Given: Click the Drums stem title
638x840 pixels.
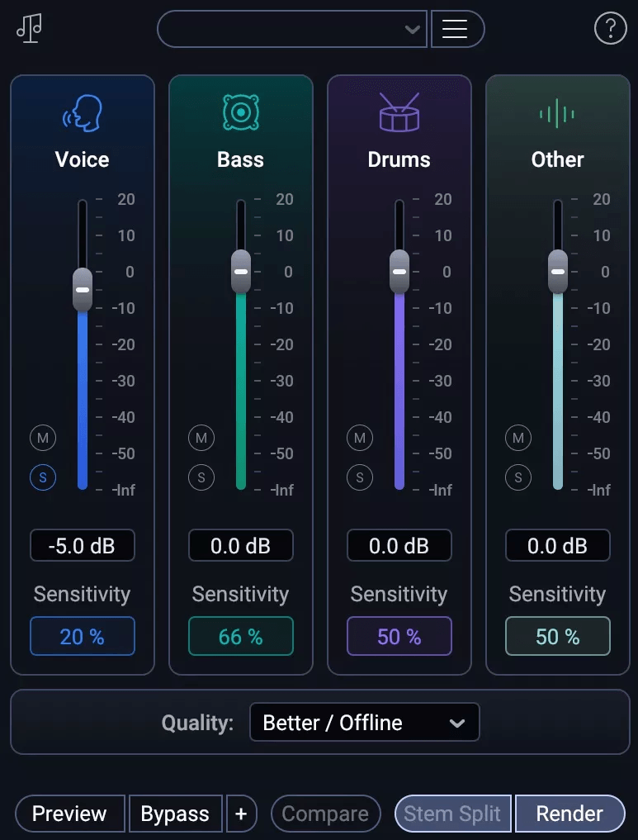Looking at the screenshot, I should [399, 159].
